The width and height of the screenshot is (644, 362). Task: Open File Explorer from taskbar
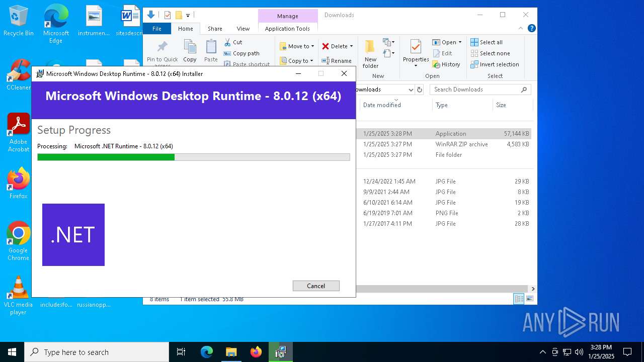(x=231, y=352)
